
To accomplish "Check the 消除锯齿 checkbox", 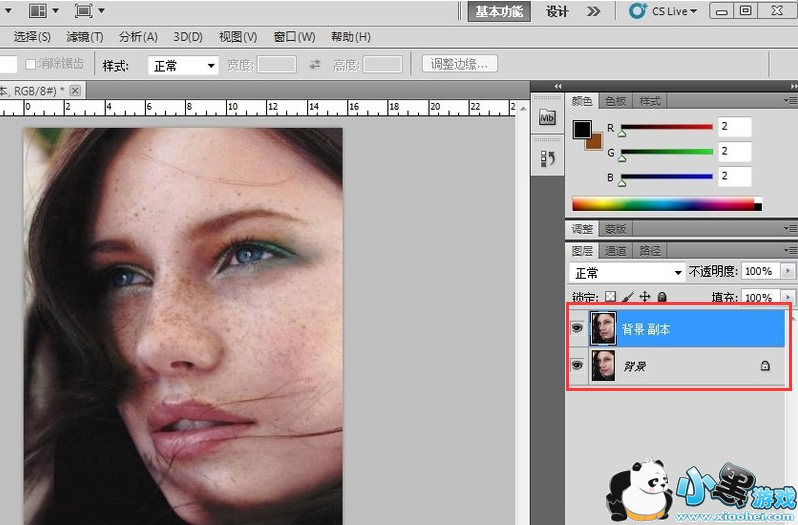I will [31, 65].
